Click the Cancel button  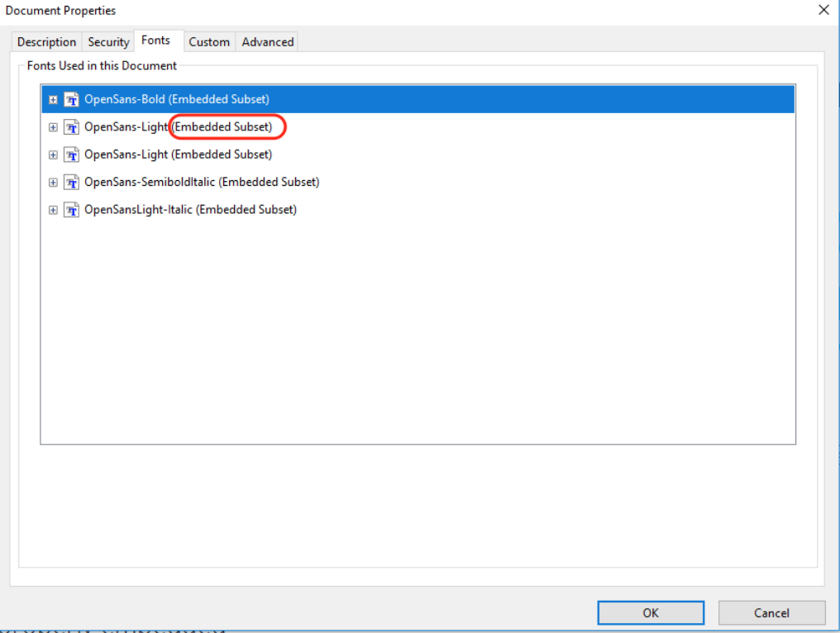pyautogui.click(x=771, y=612)
